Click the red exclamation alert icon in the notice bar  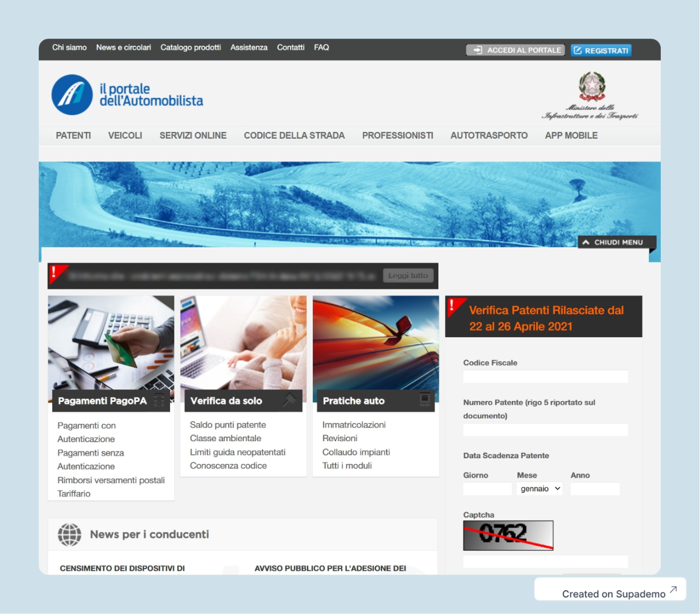56,273
